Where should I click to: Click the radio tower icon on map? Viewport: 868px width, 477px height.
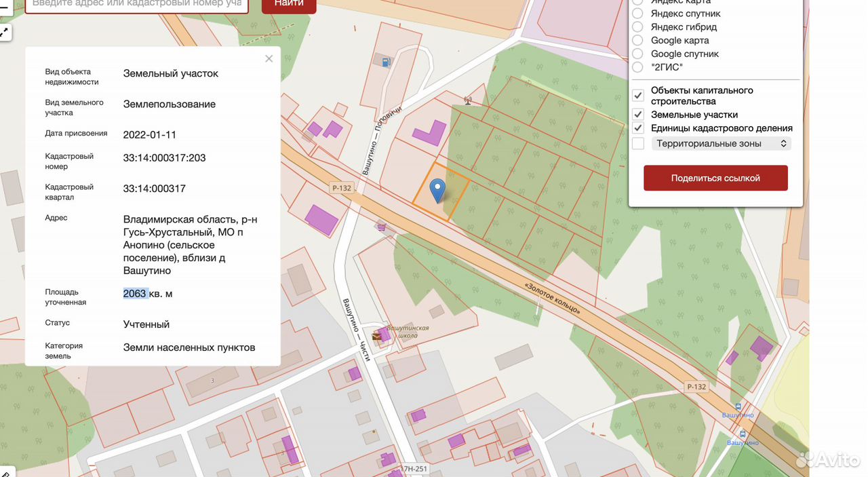467,101
